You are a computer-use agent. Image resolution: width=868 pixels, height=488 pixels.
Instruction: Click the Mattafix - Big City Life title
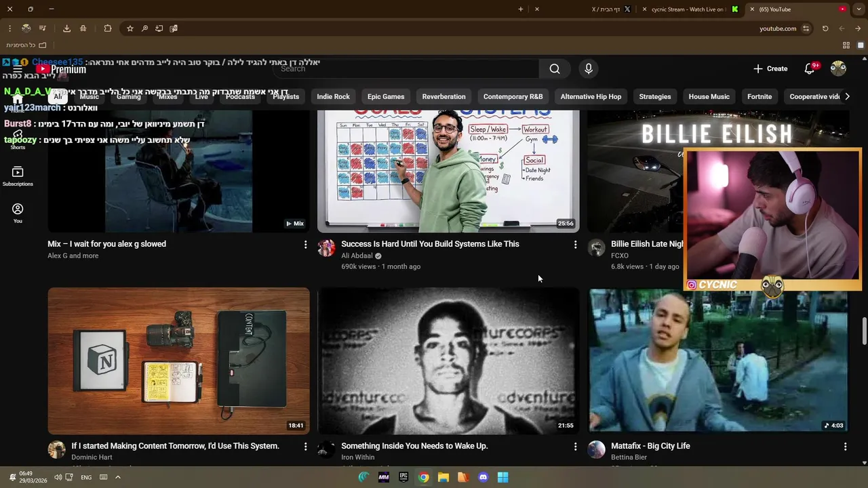pyautogui.click(x=650, y=446)
